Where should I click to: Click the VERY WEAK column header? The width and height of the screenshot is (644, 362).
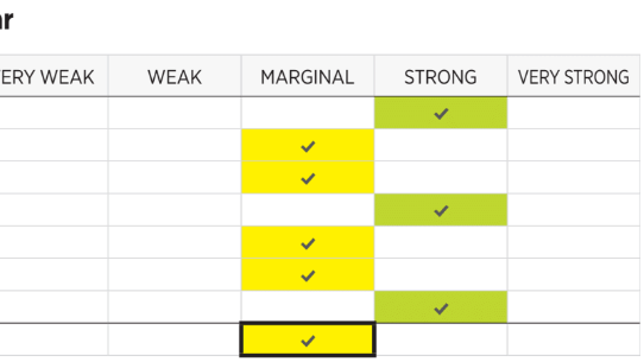[47, 77]
